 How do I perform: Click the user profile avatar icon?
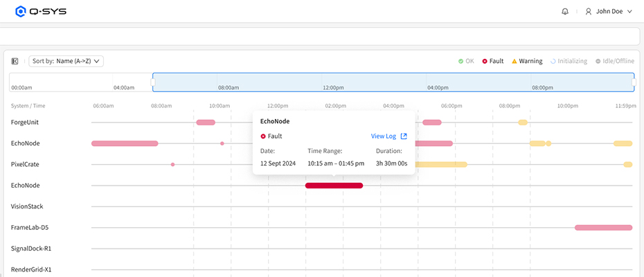(589, 12)
